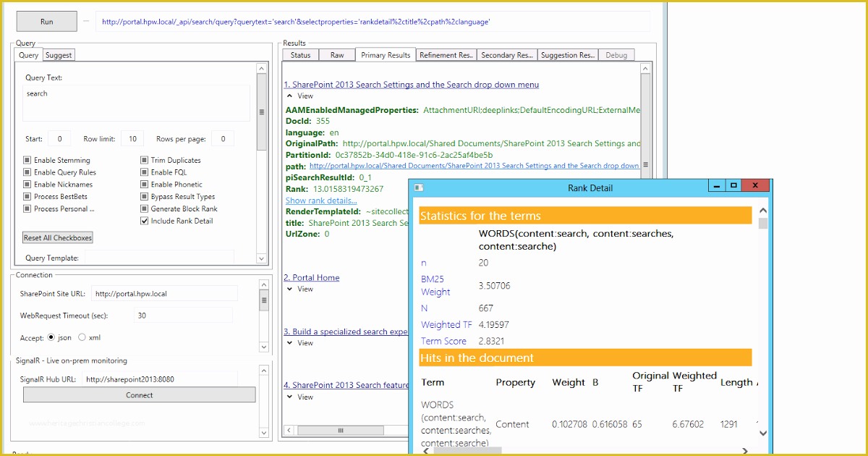This screenshot has width=868, height=456.
Task: Switch to the Query tab
Action: tap(28, 55)
